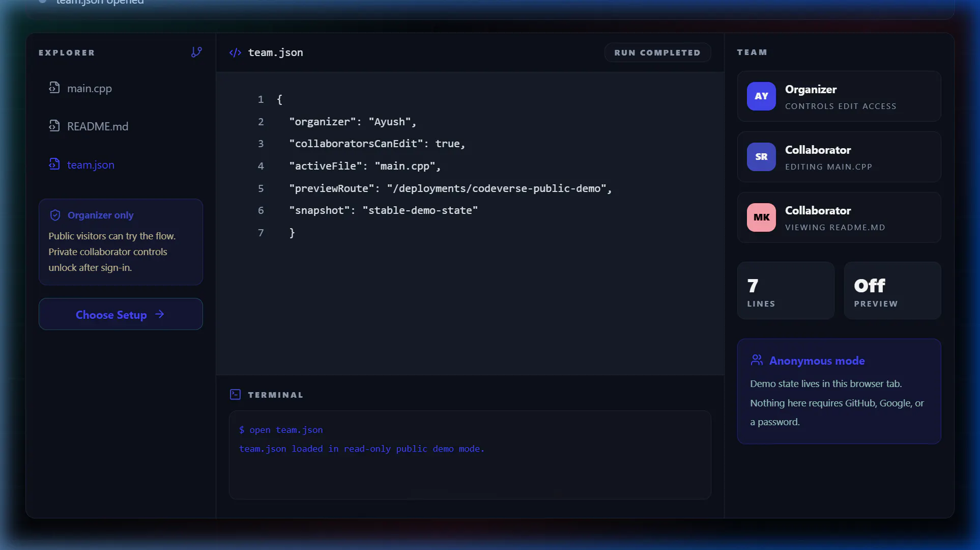The image size is (980, 550).
Task: Open README.md in the explorer
Action: click(x=121, y=126)
